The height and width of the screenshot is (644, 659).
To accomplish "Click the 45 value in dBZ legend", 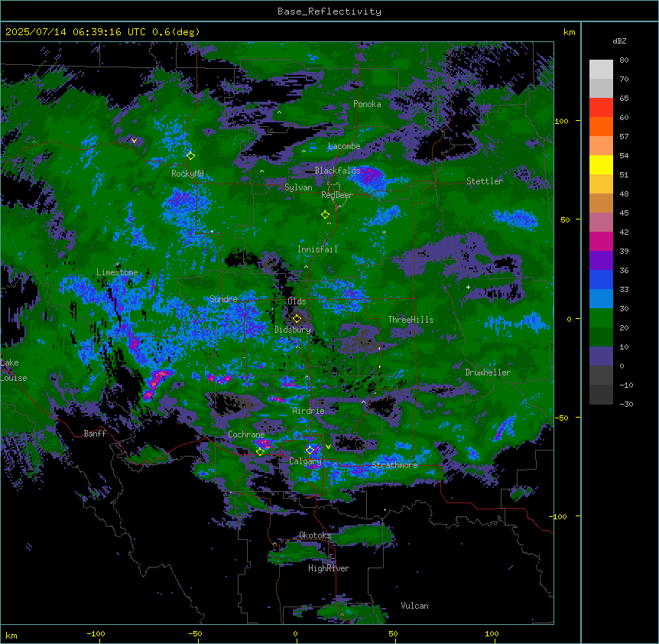I will pos(624,213).
